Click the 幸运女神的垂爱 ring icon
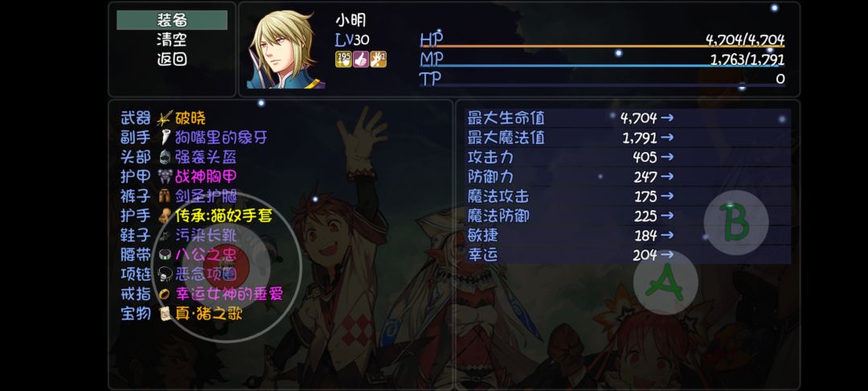This screenshot has height=391, width=868. 165,294
